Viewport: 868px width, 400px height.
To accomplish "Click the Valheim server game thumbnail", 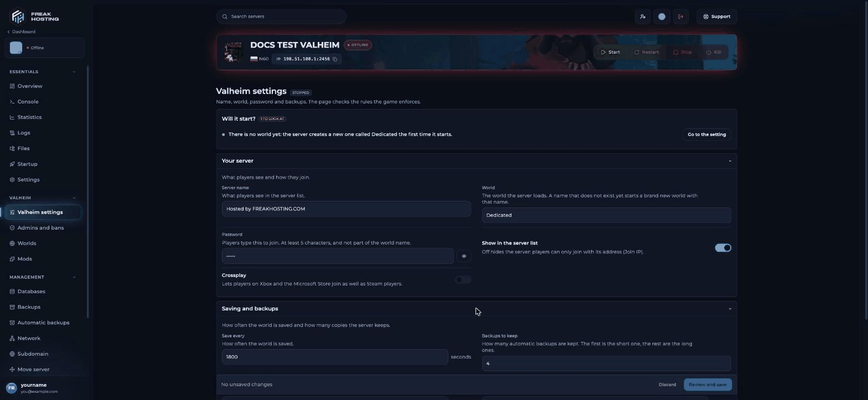I will click(234, 52).
